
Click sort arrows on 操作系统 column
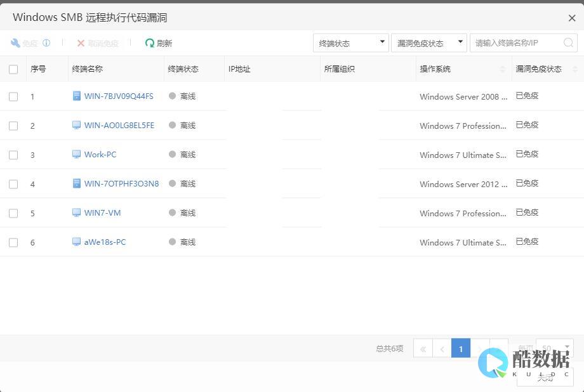(503, 69)
